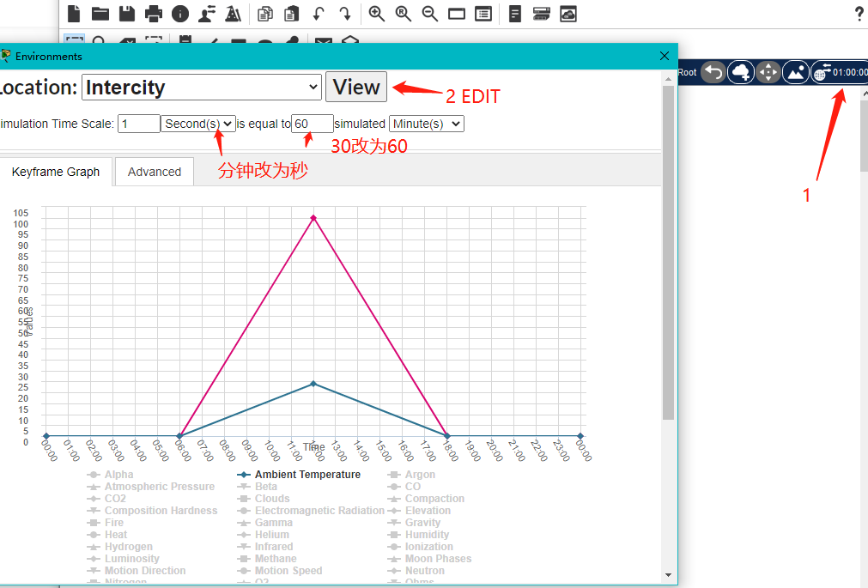The width and height of the screenshot is (868, 588).
Task: Toggle CO2 series in legend
Action: pos(106,499)
